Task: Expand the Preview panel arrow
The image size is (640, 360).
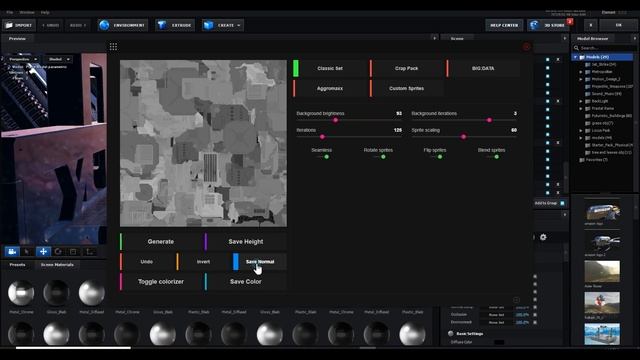Action: pos(434,38)
